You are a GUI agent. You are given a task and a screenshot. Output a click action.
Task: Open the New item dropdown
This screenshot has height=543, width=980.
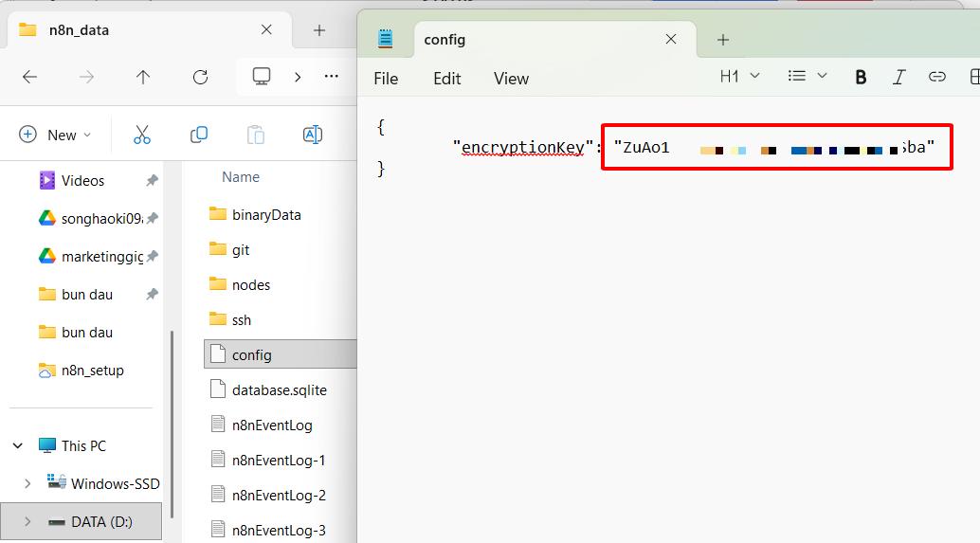[x=56, y=135]
